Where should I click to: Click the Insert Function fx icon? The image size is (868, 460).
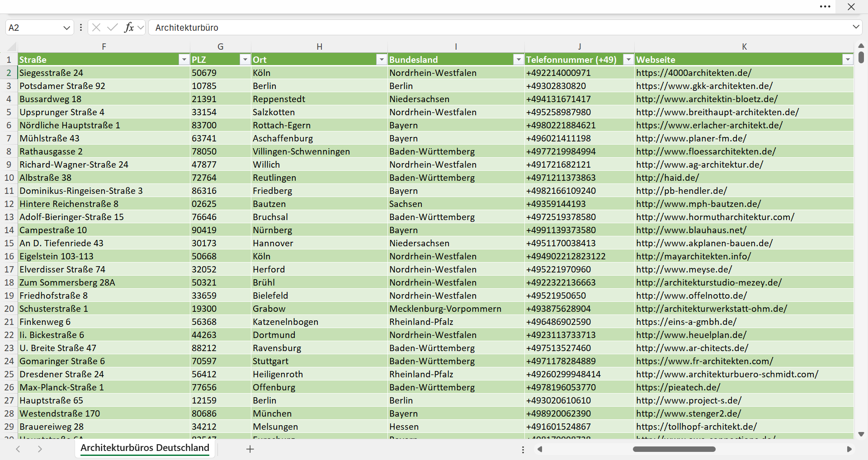tap(129, 28)
